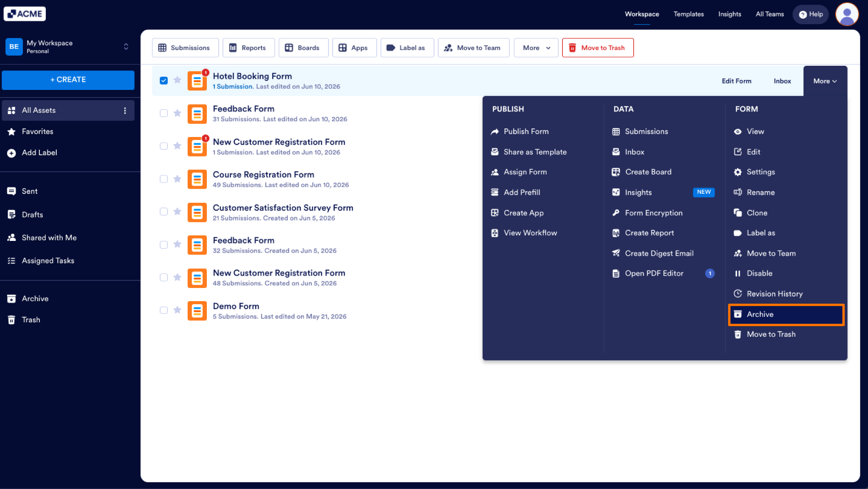Click the Assigned Tasks icon
This screenshot has height=489, width=868.
[11, 261]
